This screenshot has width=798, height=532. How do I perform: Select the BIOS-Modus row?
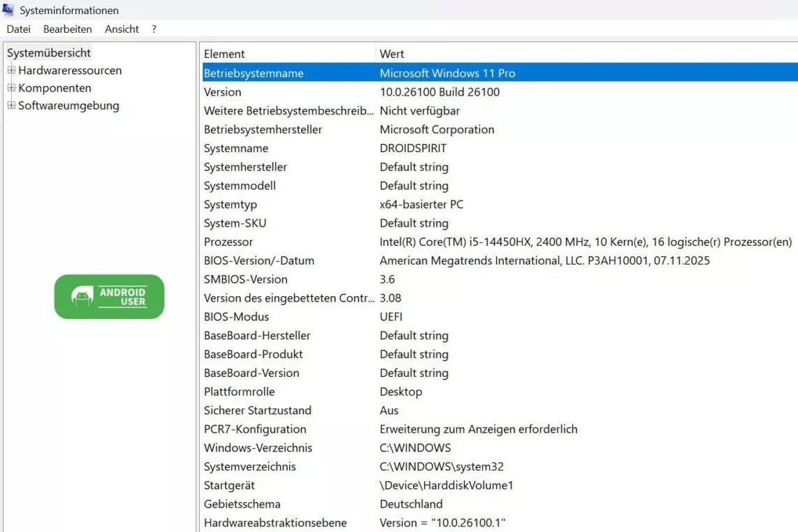point(500,317)
